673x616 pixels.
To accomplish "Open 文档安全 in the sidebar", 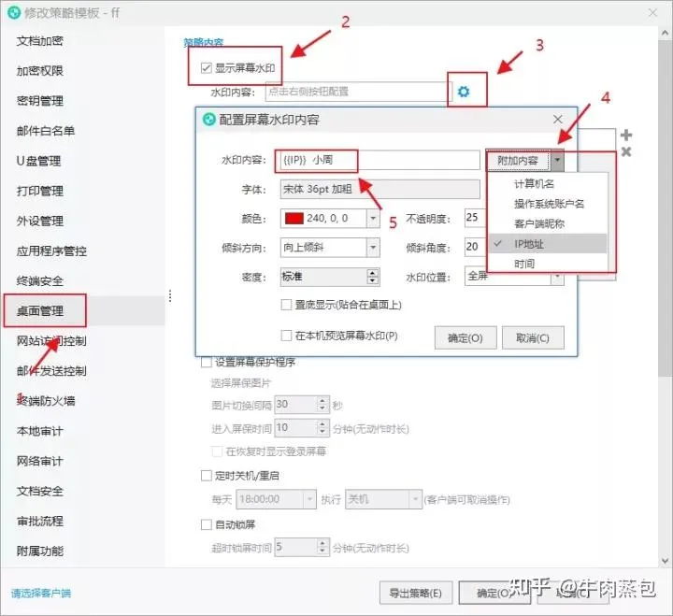I will click(40, 491).
